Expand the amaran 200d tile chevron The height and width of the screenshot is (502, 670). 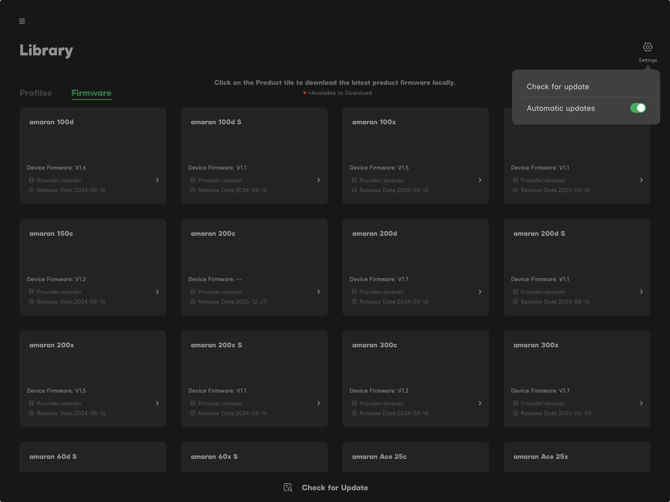click(x=480, y=292)
